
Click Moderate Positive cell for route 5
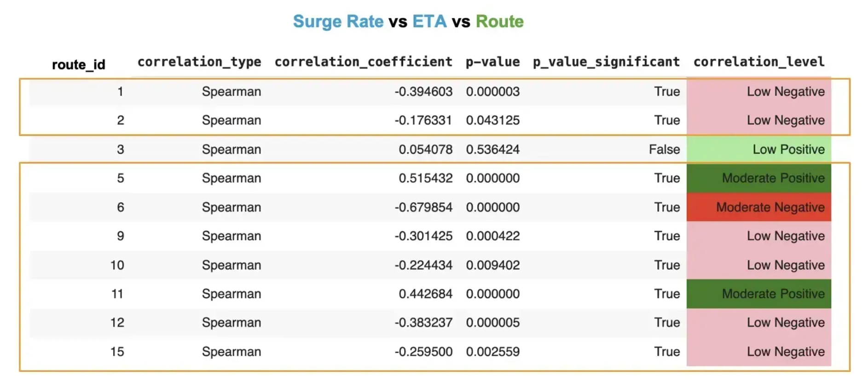pyautogui.click(x=758, y=178)
